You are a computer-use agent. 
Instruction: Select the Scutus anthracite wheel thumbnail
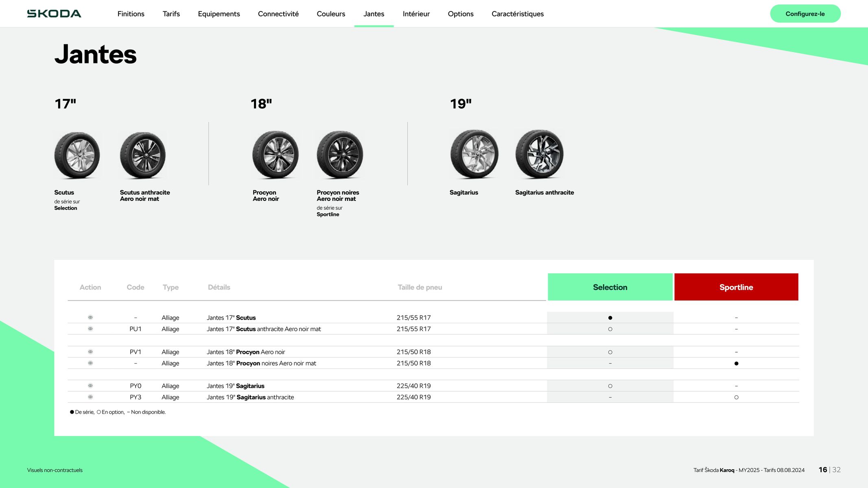click(x=143, y=155)
